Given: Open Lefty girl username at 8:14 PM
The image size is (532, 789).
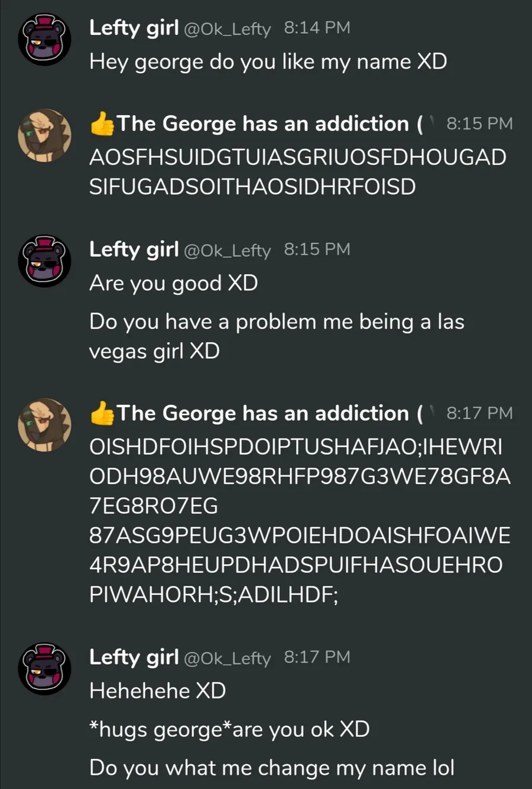Looking at the screenshot, I should pos(134,28).
